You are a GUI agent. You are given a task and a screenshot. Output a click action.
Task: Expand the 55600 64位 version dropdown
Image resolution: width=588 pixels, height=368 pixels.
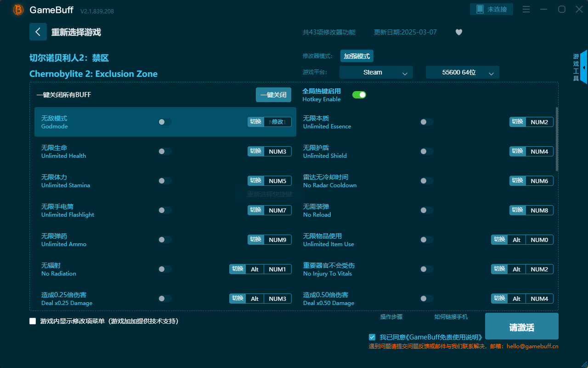(x=462, y=72)
